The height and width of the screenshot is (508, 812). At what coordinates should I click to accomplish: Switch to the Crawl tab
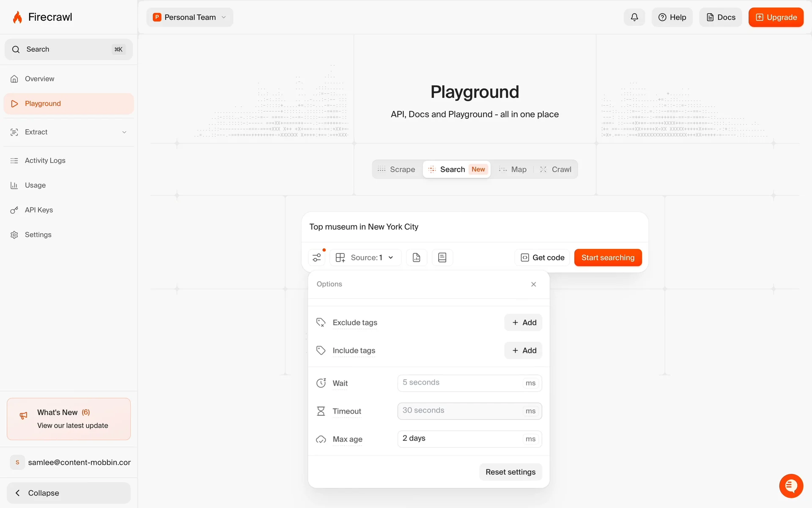pyautogui.click(x=556, y=169)
